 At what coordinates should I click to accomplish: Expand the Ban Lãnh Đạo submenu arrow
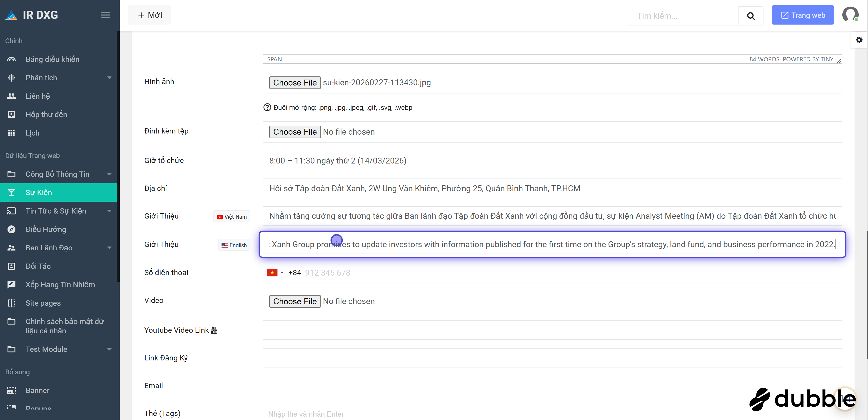click(110, 248)
